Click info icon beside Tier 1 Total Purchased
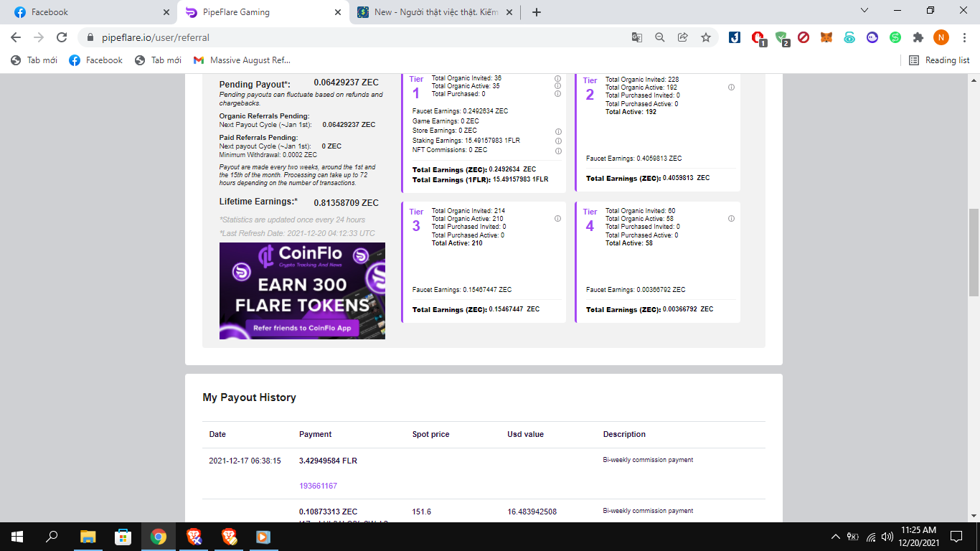 [x=557, y=94]
